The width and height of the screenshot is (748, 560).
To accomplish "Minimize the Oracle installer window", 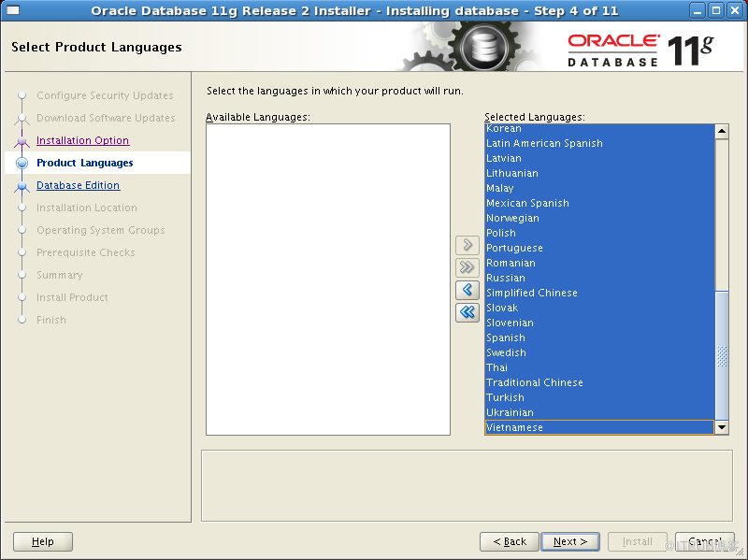I will point(697,10).
